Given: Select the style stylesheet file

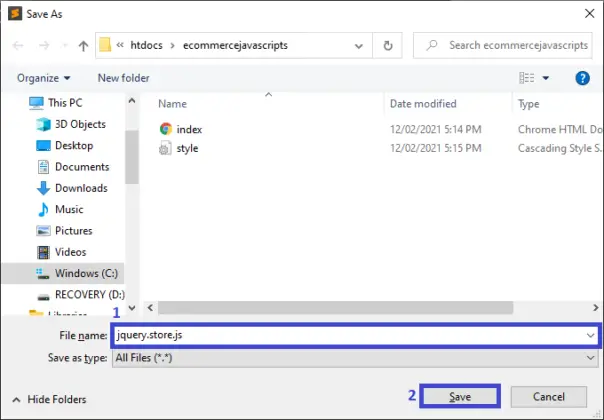Looking at the screenshot, I should coord(187,148).
